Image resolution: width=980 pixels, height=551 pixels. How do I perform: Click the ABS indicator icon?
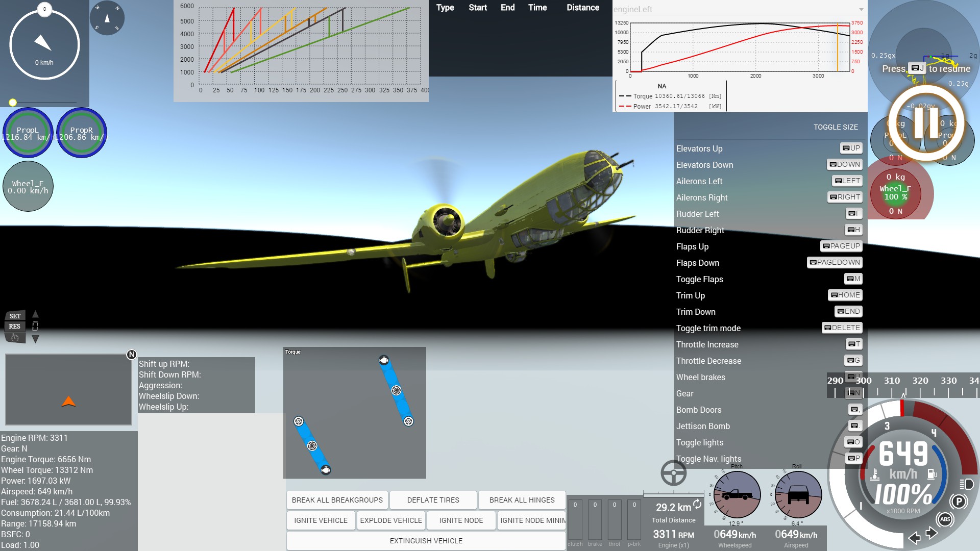(x=945, y=519)
